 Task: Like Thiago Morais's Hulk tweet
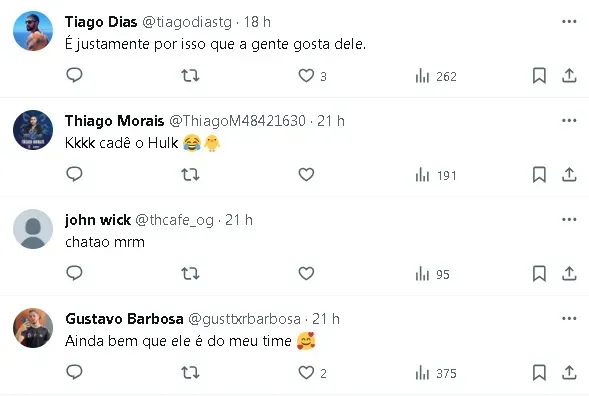pyautogui.click(x=306, y=174)
